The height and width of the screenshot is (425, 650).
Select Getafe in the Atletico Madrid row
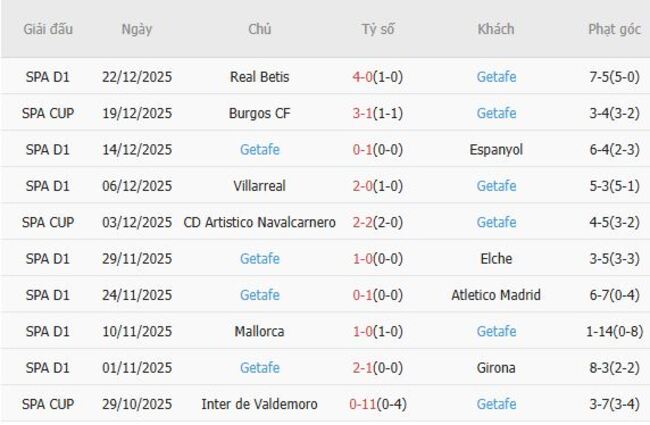click(x=260, y=295)
